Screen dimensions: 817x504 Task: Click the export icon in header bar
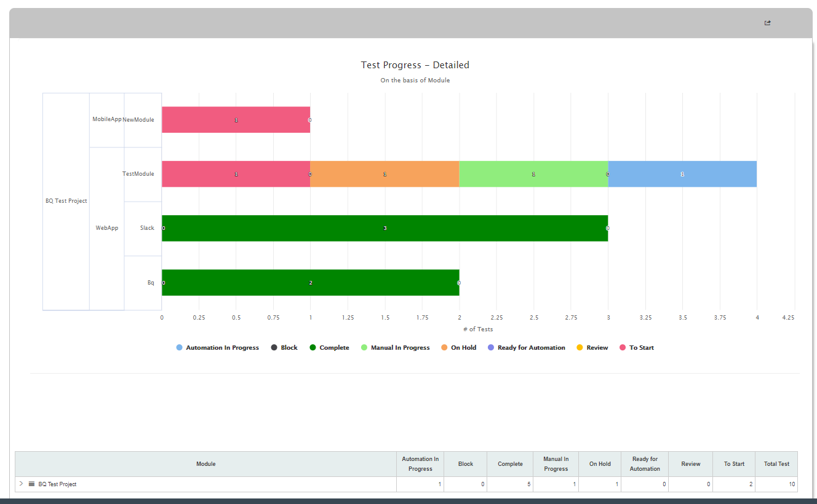click(x=767, y=23)
